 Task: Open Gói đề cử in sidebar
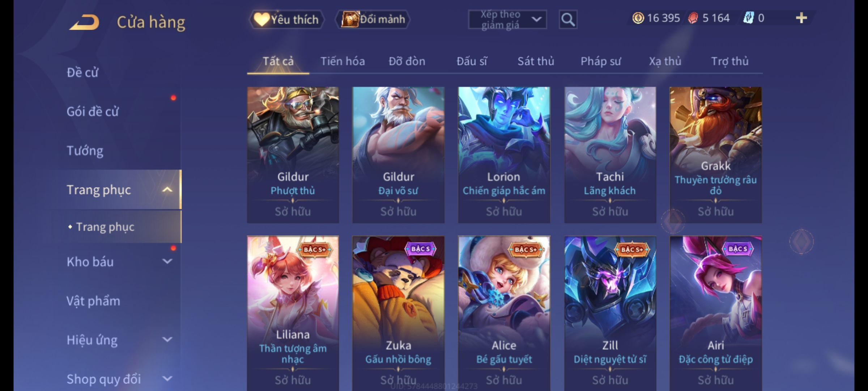click(93, 112)
